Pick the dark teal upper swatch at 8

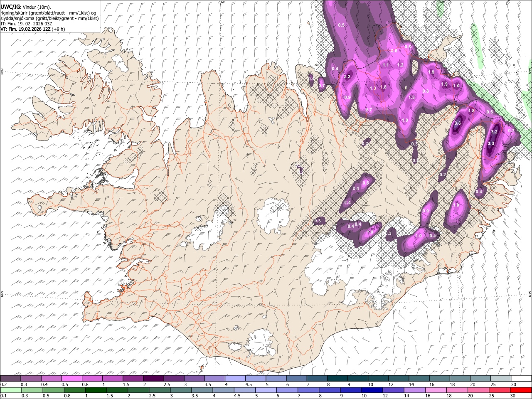click(337, 379)
